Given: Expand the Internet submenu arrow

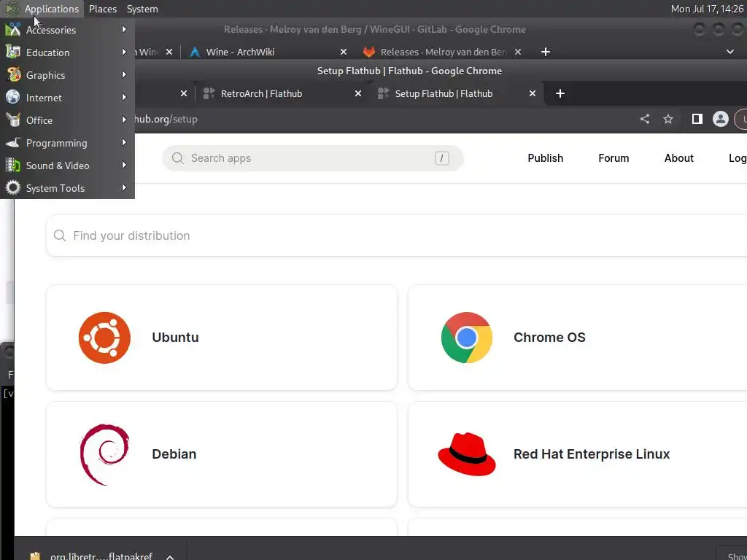Looking at the screenshot, I should (124, 97).
